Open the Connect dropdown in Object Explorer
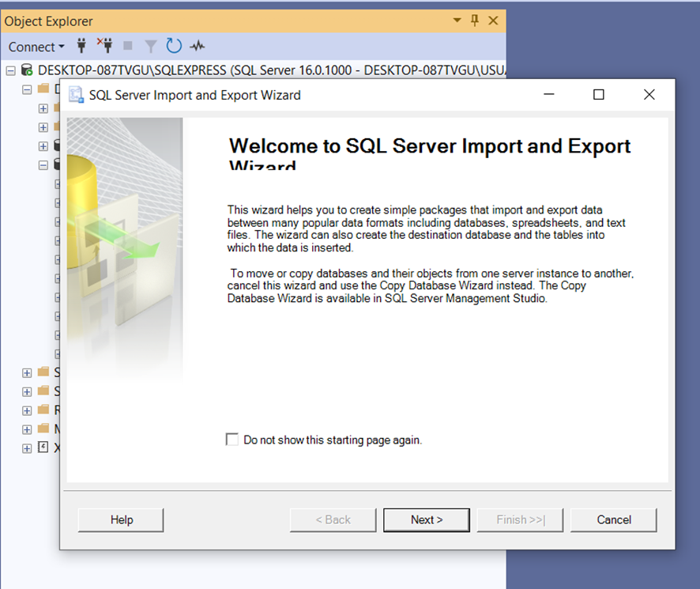Image resolution: width=700 pixels, height=589 pixels. (x=36, y=47)
